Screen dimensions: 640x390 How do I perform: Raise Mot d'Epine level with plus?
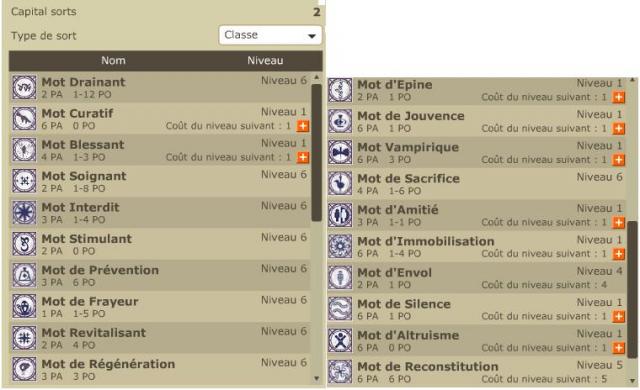pos(618,97)
